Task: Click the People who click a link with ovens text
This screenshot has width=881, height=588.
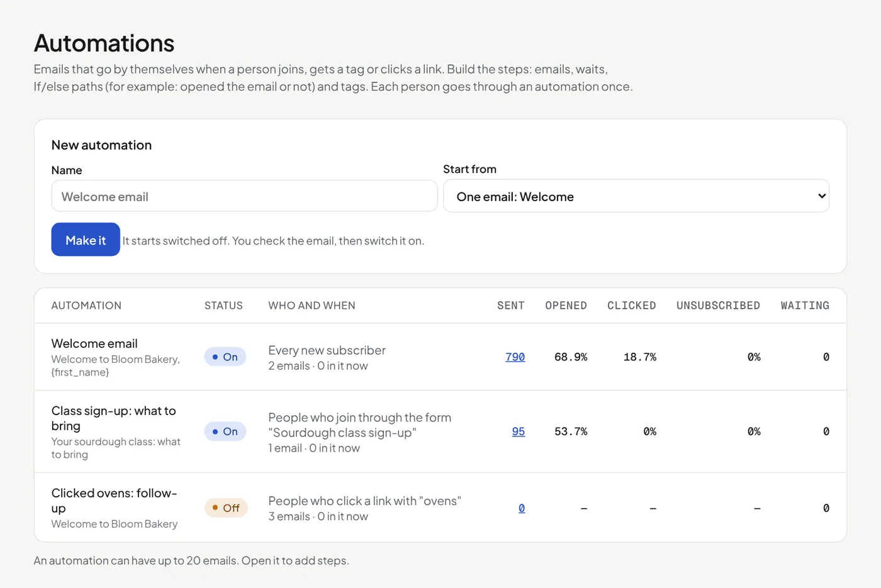Action: click(x=365, y=501)
